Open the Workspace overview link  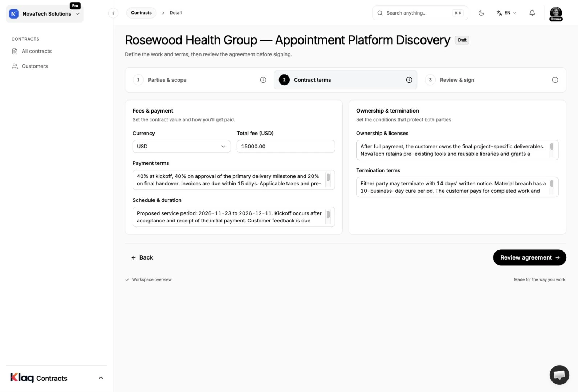pyautogui.click(x=148, y=280)
